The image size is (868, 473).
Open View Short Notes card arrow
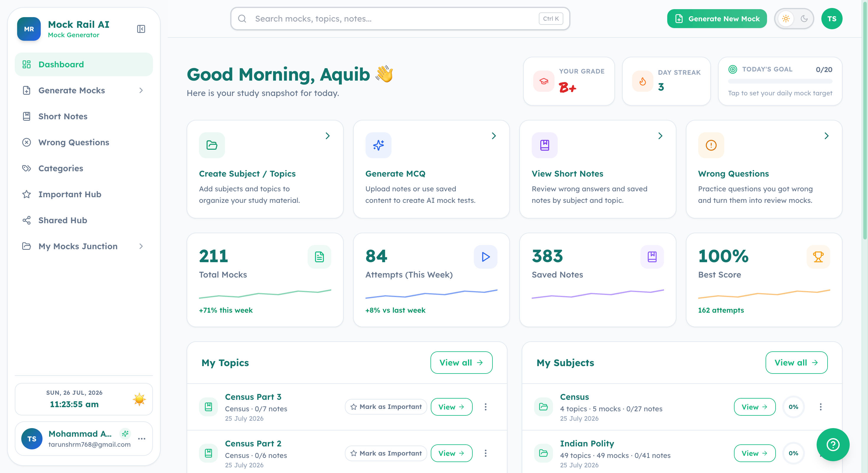660,136
